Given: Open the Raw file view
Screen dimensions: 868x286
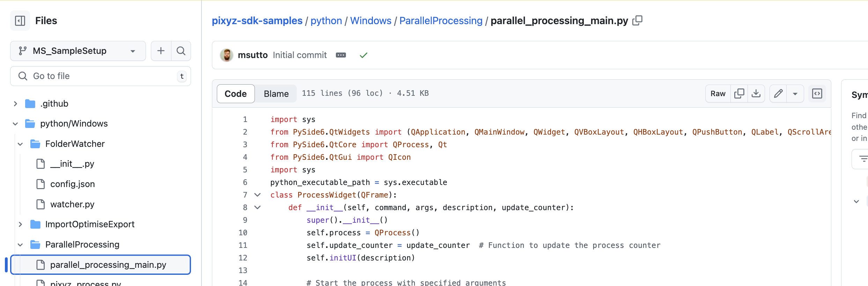Looking at the screenshot, I should [x=718, y=93].
